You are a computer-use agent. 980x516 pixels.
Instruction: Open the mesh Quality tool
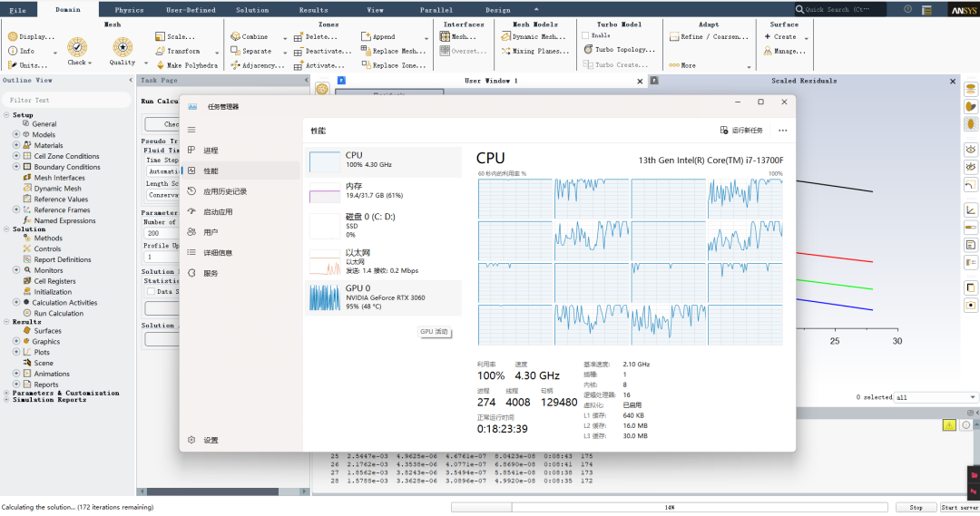[x=122, y=47]
